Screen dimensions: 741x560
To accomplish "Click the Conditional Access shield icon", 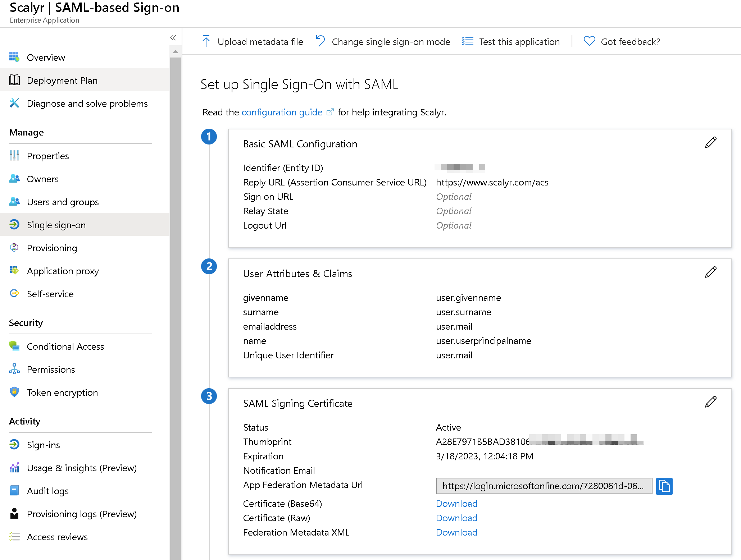I will tap(14, 346).
